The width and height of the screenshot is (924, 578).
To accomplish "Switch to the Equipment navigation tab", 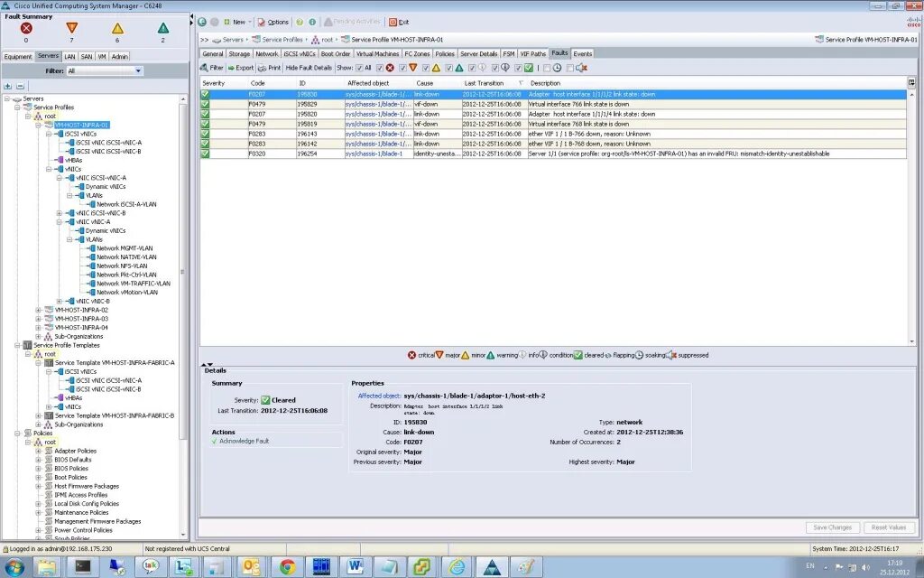I will click(x=18, y=57).
